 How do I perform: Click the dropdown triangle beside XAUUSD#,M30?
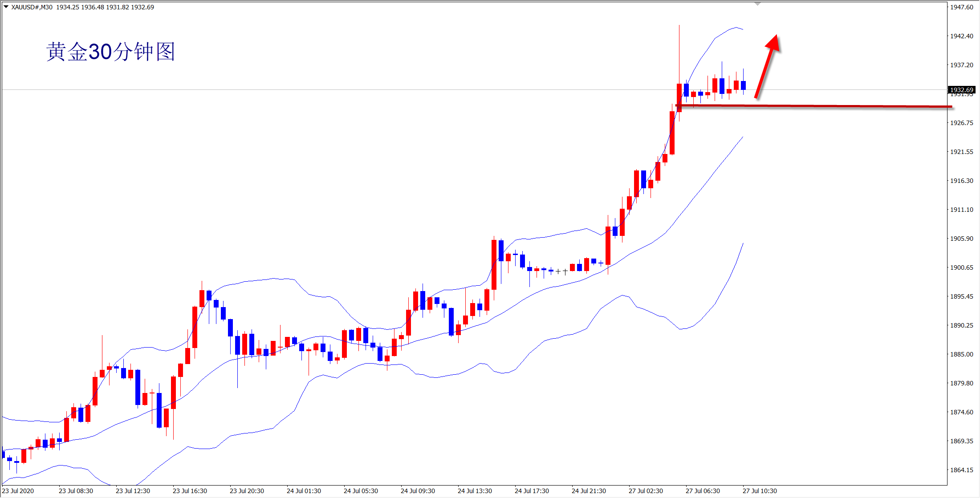(6, 7)
